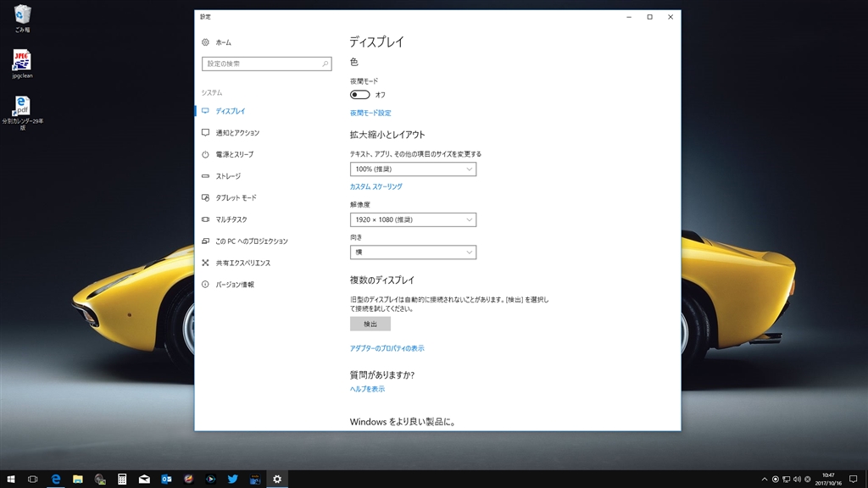Open the 100% (推奨) scaling dropdown
The width and height of the screenshot is (868, 488).
point(413,169)
